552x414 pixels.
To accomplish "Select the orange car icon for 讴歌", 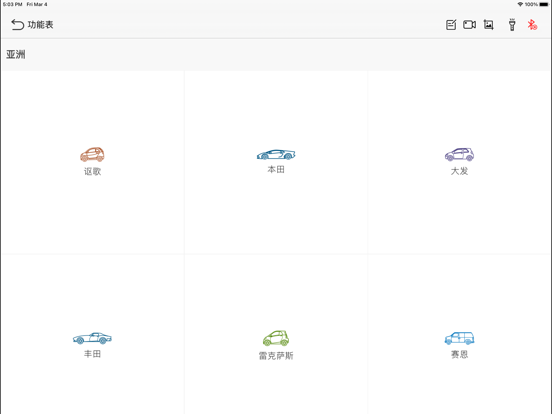I will (x=92, y=154).
